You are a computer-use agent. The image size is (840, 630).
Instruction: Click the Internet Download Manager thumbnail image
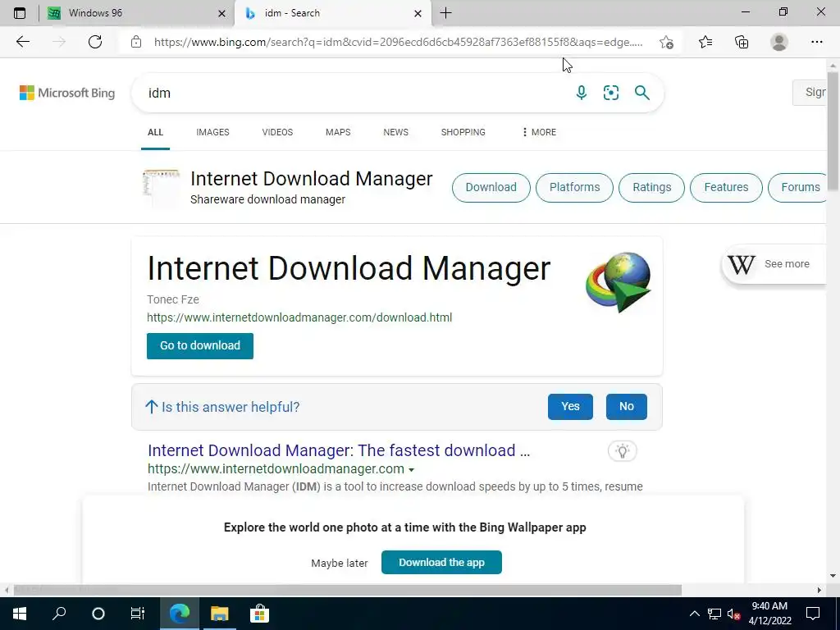(162, 188)
